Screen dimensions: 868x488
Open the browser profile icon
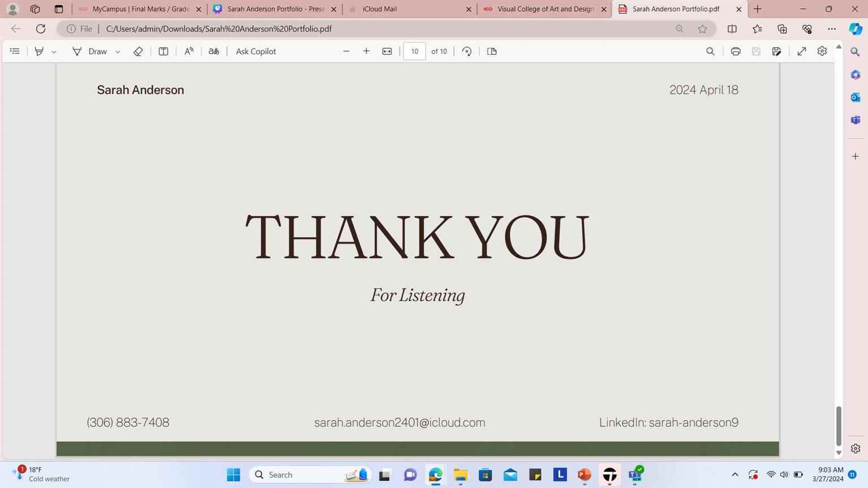12,9
